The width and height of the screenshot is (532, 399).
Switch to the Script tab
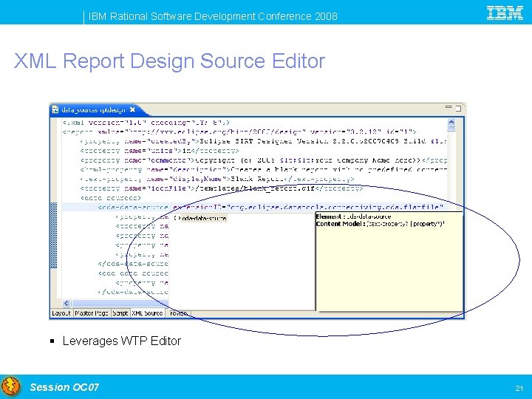[x=120, y=313]
